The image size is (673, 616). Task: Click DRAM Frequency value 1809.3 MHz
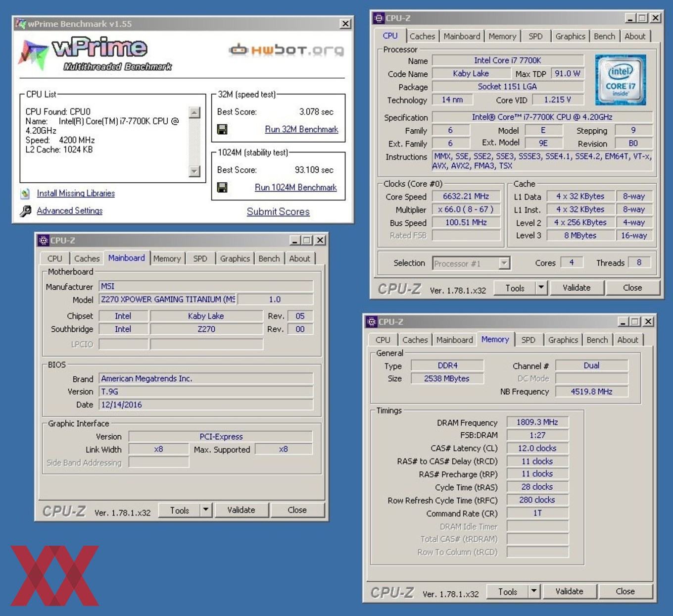pos(537,422)
